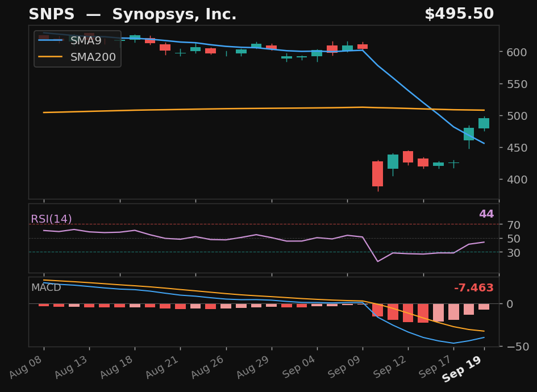Click the RSI 30 axis label
The width and height of the screenshot is (537, 392).
[x=514, y=253]
